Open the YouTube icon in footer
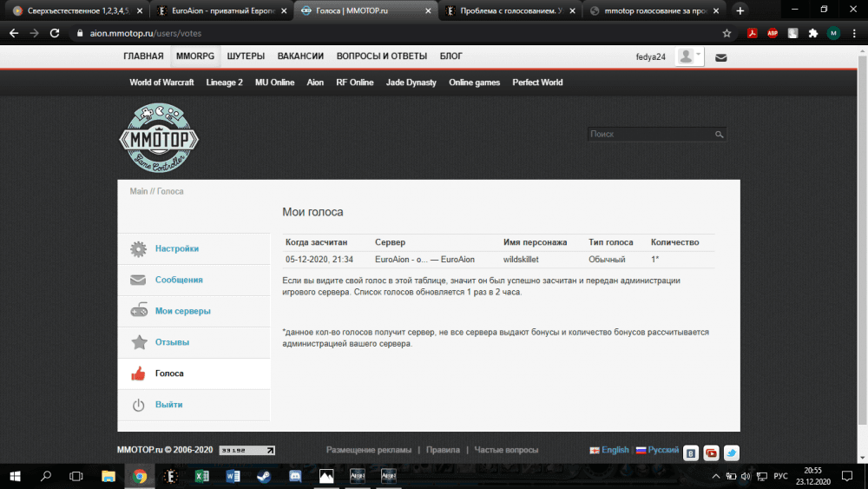The height and width of the screenshot is (489, 868). [x=711, y=453]
